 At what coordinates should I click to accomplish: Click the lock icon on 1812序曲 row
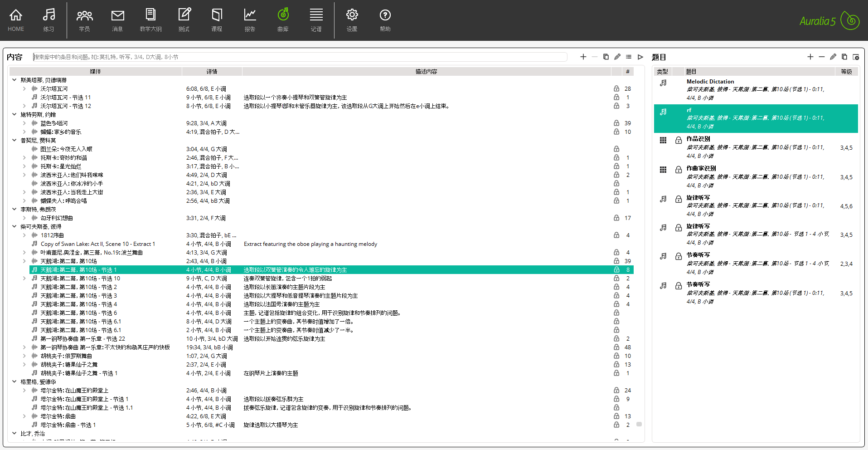coord(616,235)
